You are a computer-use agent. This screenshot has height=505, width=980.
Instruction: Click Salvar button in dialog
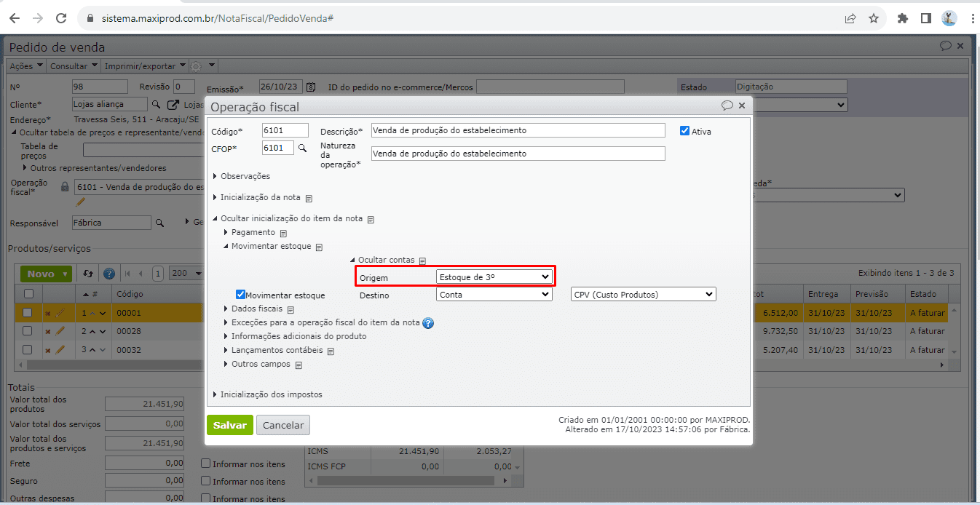230,425
